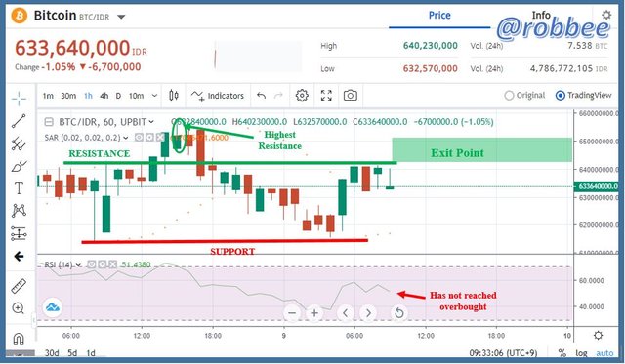
Task: Click the current price label 633640000.0 on axis
Action: tap(596, 186)
